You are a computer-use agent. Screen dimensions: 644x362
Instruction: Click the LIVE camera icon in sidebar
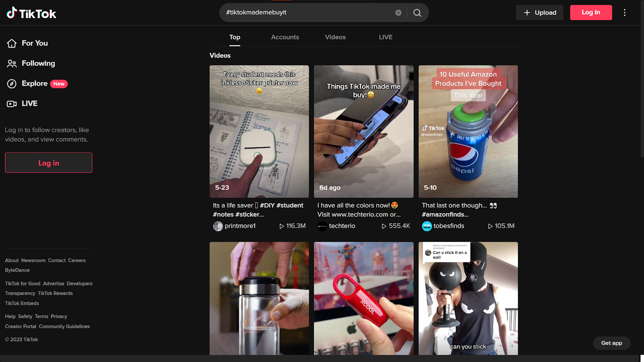(12, 104)
